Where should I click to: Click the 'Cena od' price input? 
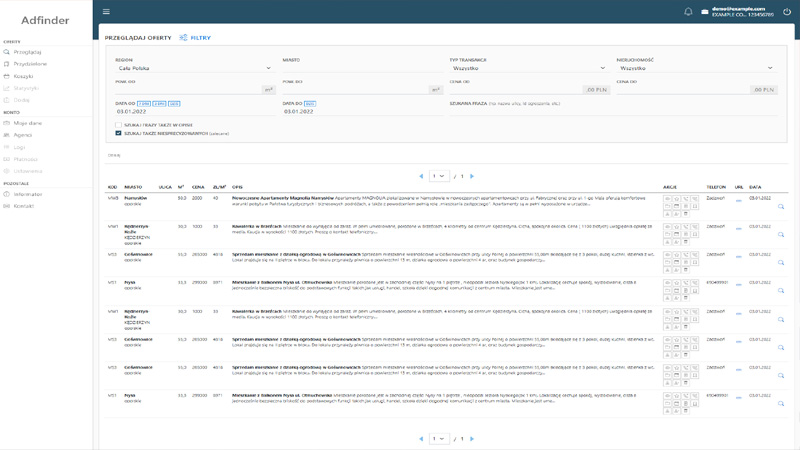coord(516,89)
